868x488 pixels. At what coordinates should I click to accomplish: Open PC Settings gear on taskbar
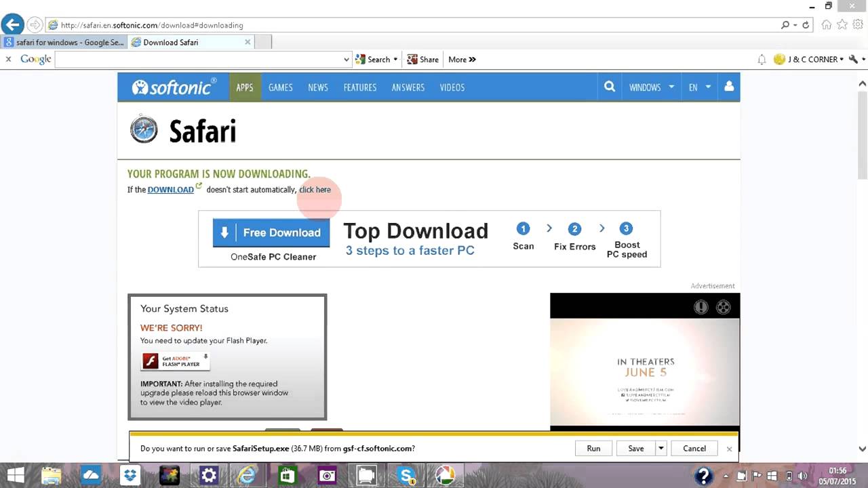pos(208,475)
